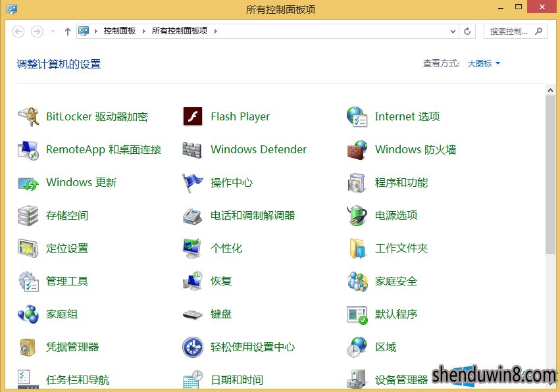
Task: Open the 家庭组 spheres icon
Action: coord(28,314)
